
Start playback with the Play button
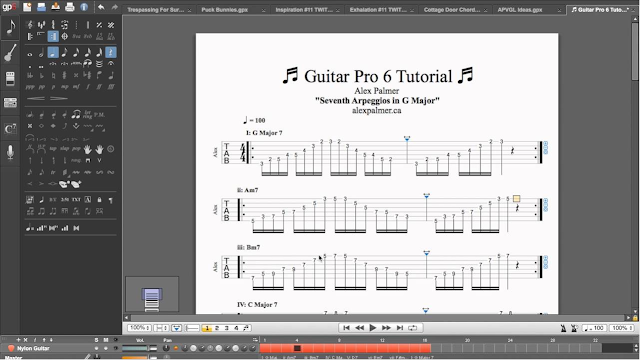[373, 328]
